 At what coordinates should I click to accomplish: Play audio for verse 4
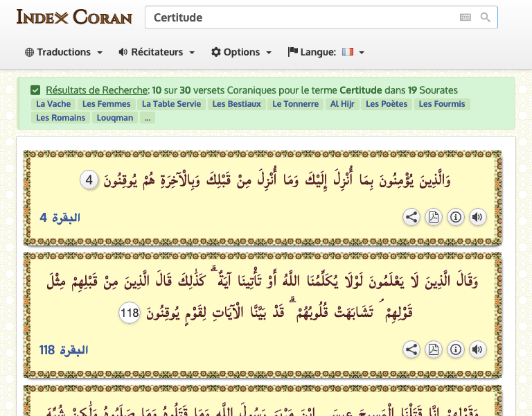pos(477,217)
